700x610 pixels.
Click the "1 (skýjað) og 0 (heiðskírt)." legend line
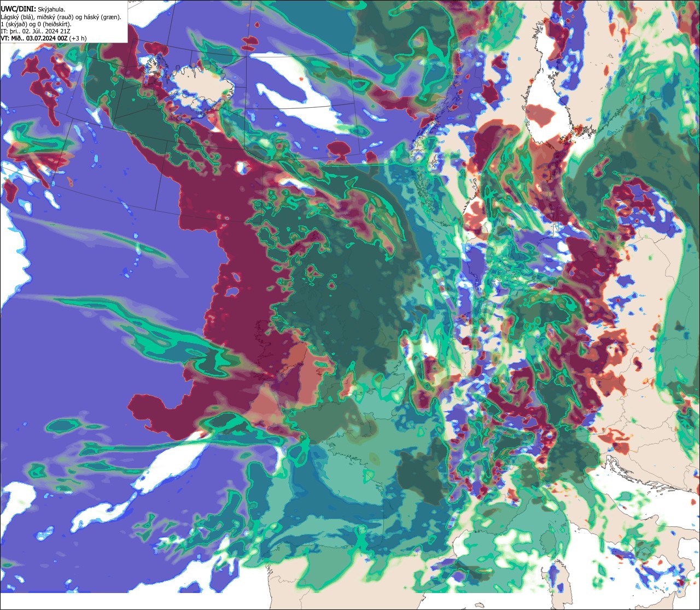36,24
